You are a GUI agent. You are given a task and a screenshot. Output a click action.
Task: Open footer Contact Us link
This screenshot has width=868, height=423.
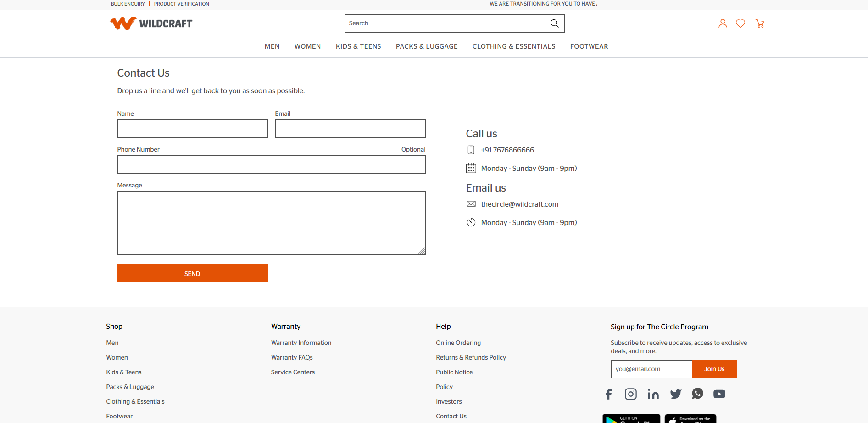tap(451, 416)
